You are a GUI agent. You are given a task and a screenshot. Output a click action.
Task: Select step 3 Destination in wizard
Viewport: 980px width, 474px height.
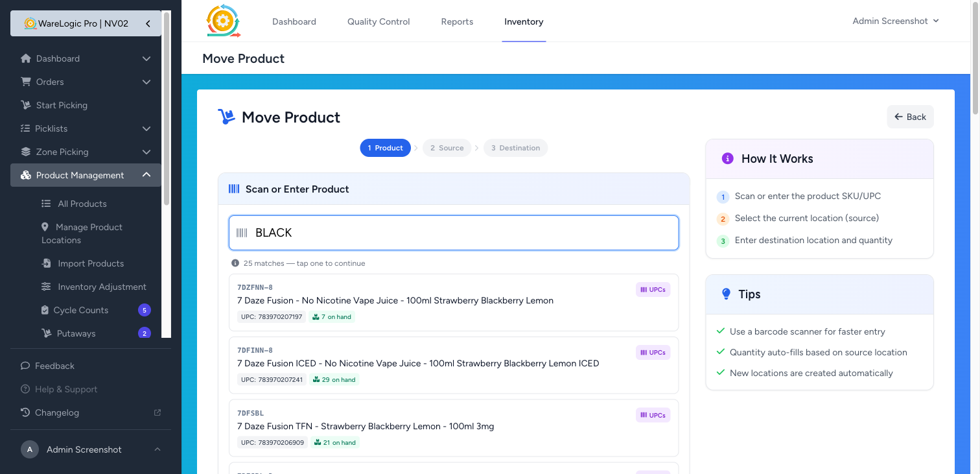click(516, 148)
